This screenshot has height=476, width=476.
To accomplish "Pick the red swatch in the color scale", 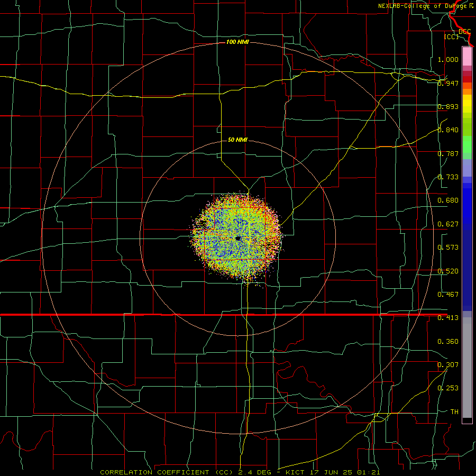I will point(467,79).
